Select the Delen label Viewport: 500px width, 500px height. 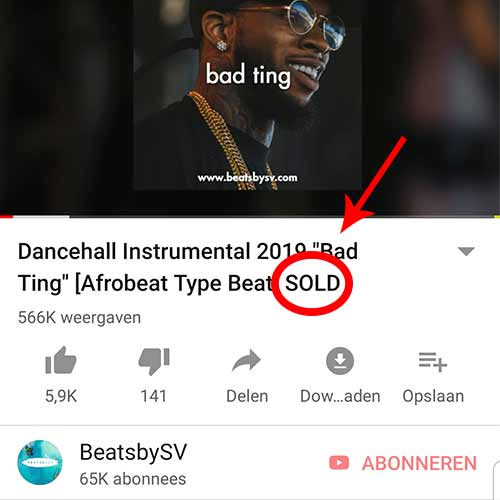[x=247, y=396]
